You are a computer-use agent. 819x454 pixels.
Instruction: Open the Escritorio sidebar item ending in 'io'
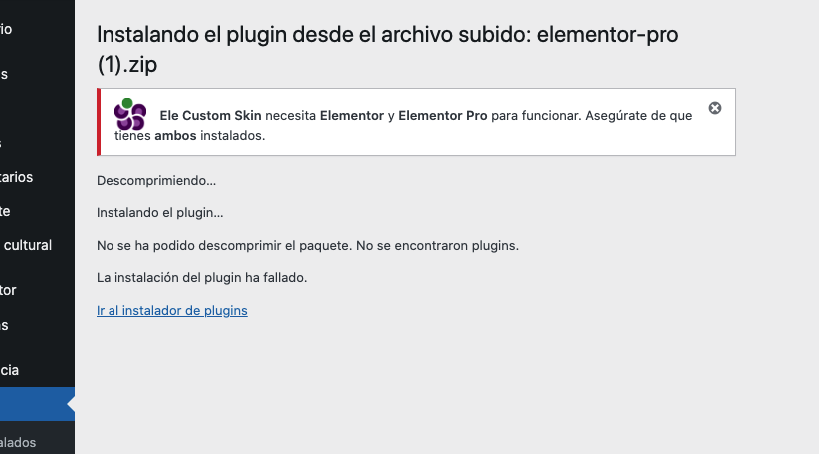point(6,29)
